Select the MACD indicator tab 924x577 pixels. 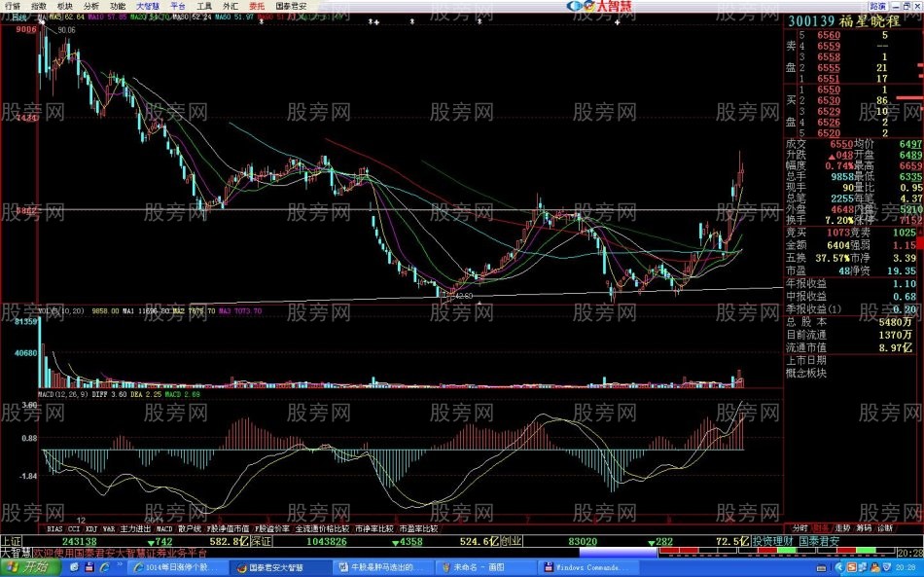(164, 528)
